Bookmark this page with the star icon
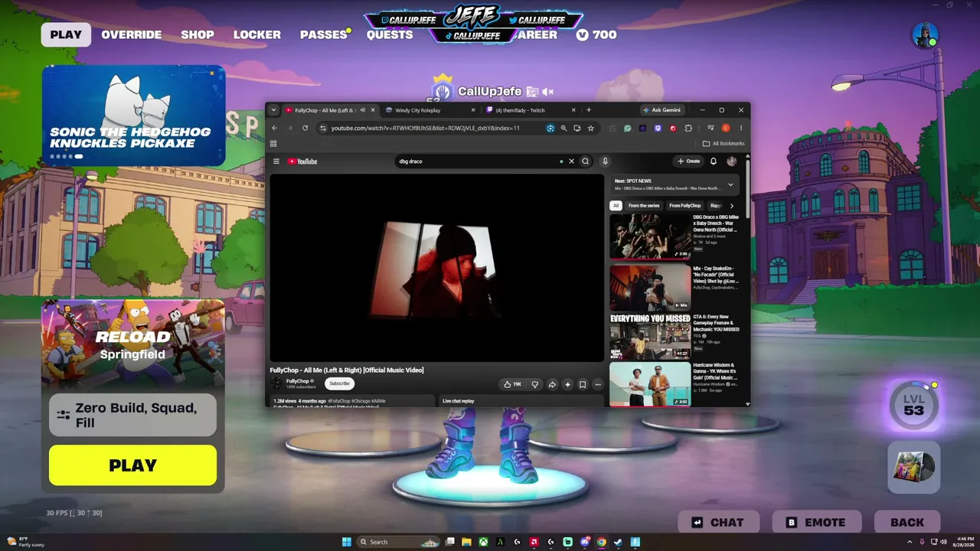 (x=591, y=128)
